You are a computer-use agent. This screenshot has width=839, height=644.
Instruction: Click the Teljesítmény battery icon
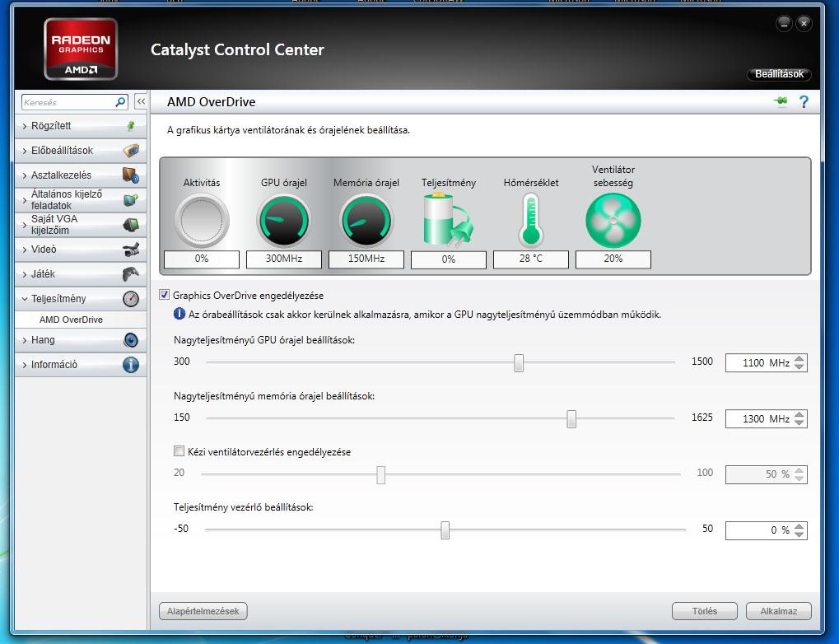448,220
